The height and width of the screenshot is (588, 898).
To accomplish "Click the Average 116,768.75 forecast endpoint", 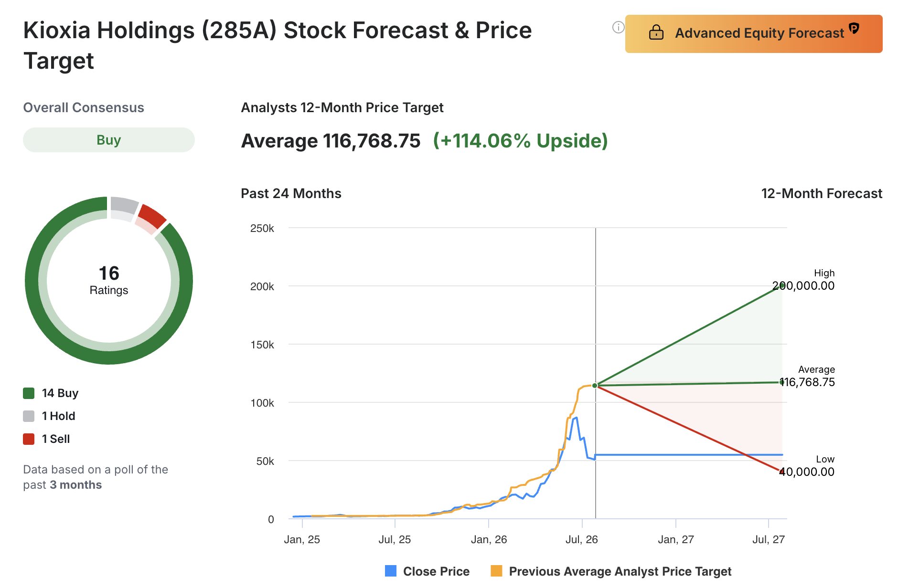I will pyautogui.click(x=782, y=382).
